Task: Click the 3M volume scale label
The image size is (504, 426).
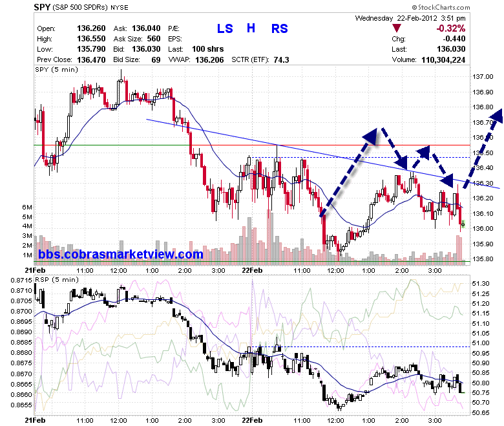Action: (27, 236)
